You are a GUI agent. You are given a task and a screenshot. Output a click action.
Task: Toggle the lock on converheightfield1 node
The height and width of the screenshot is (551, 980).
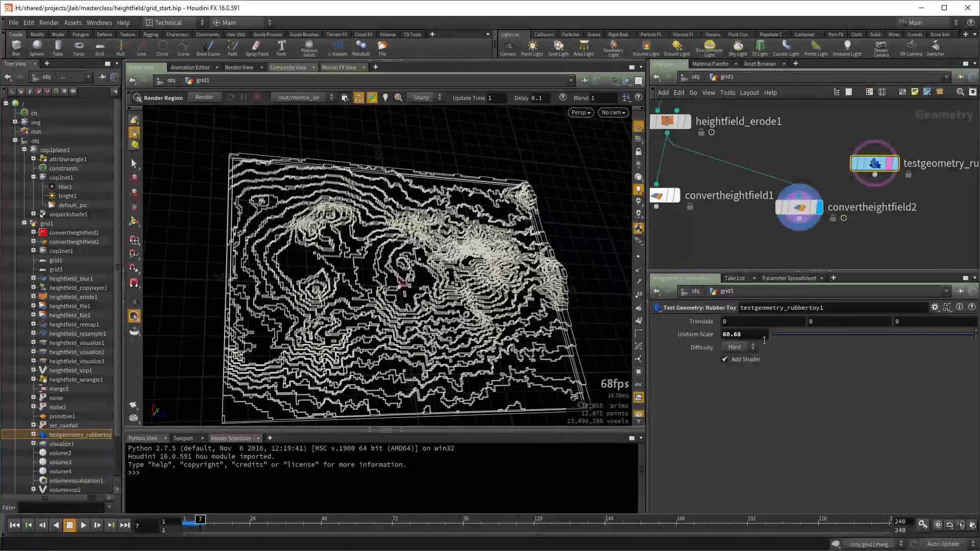[x=690, y=206]
